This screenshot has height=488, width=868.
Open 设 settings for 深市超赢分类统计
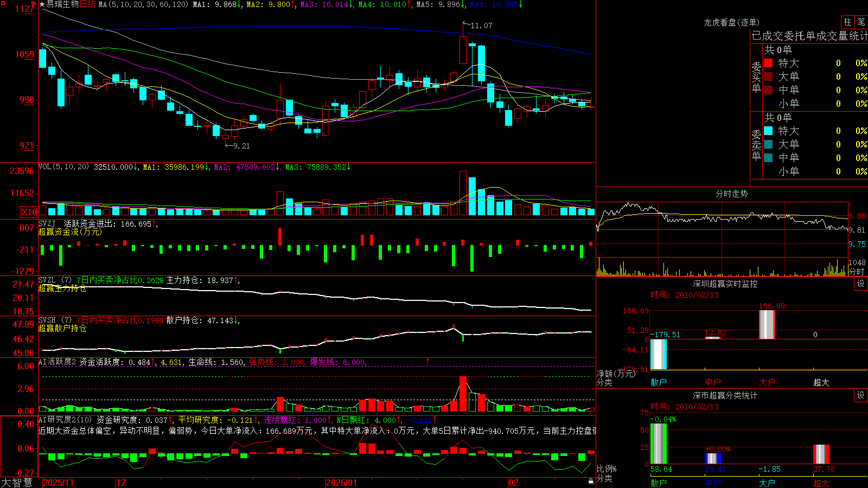[x=860, y=395]
